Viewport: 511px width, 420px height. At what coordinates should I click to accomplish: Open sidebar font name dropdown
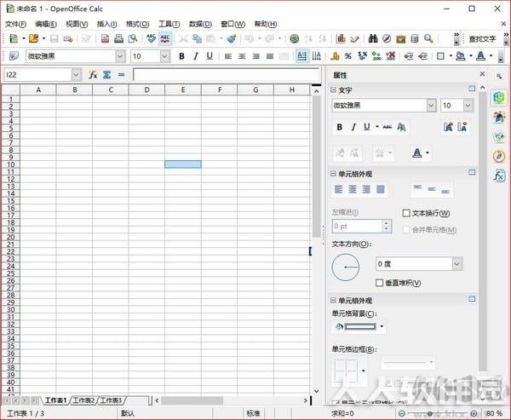(x=431, y=106)
